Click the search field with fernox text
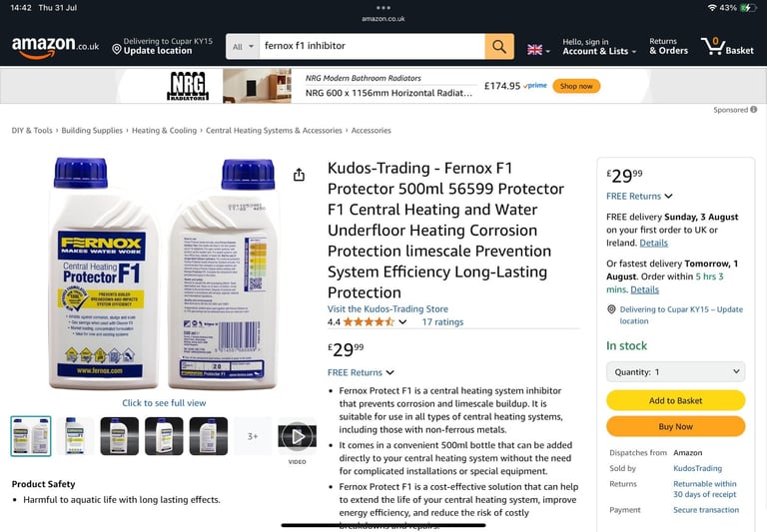This screenshot has width=767, height=532. pos(372,47)
